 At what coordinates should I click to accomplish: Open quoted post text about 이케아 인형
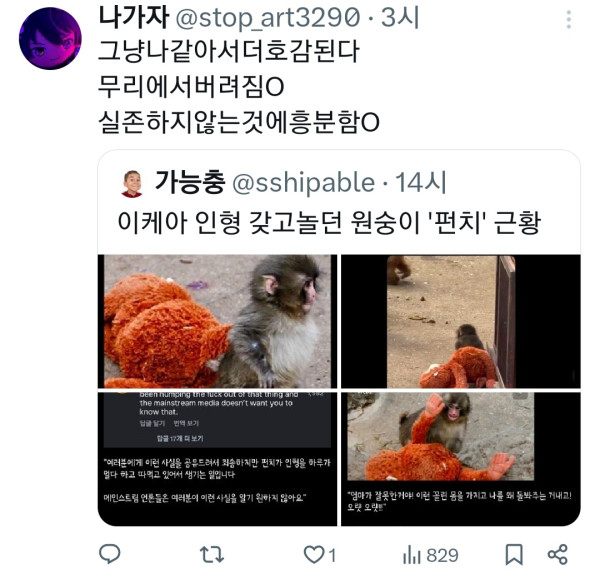click(329, 222)
